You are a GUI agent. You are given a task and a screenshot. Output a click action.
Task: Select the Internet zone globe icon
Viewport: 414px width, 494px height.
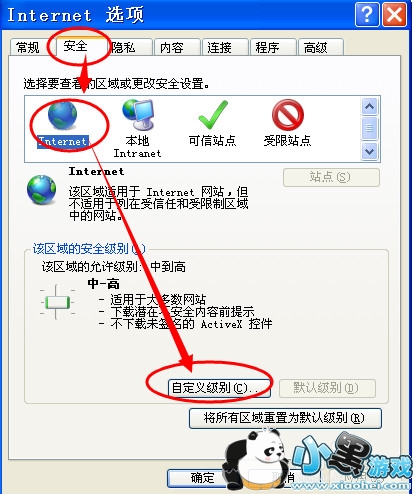(62, 115)
